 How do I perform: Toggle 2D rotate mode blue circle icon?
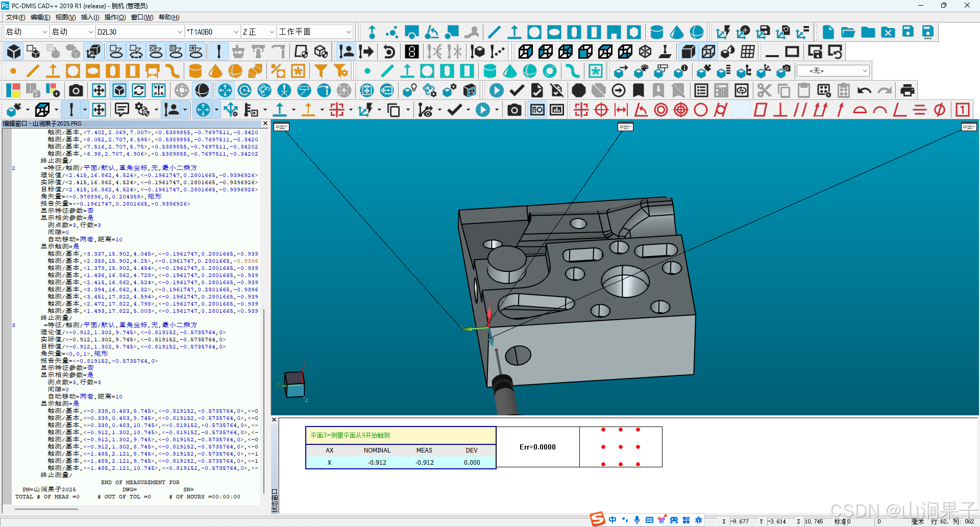coord(244,91)
